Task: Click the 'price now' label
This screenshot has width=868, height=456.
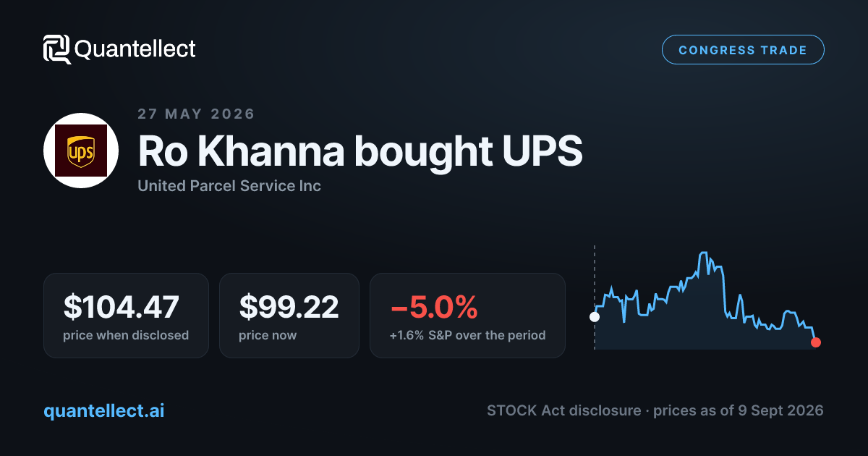Action: coord(268,335)
